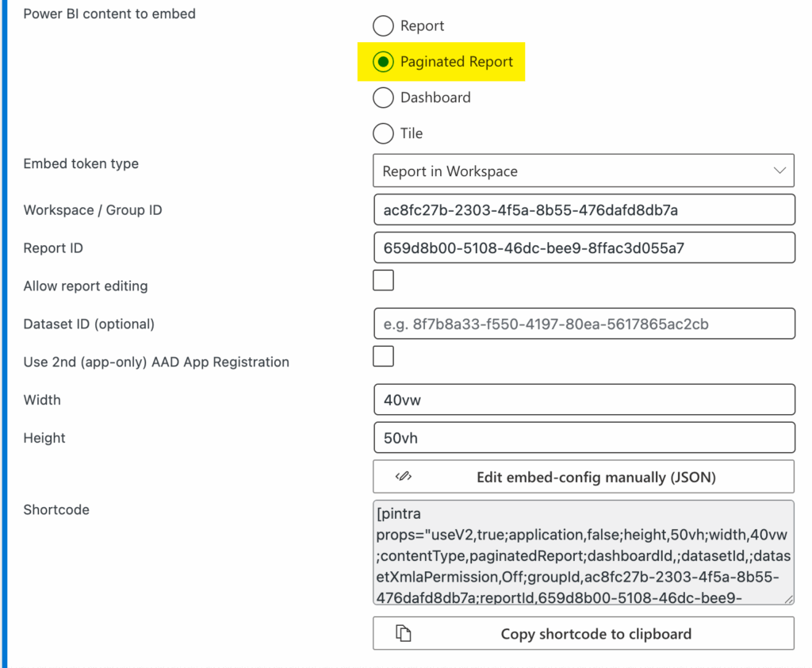
Task: Tick Use 2nd AAD App Registration checkbox
Action: [x=384, y=356]
